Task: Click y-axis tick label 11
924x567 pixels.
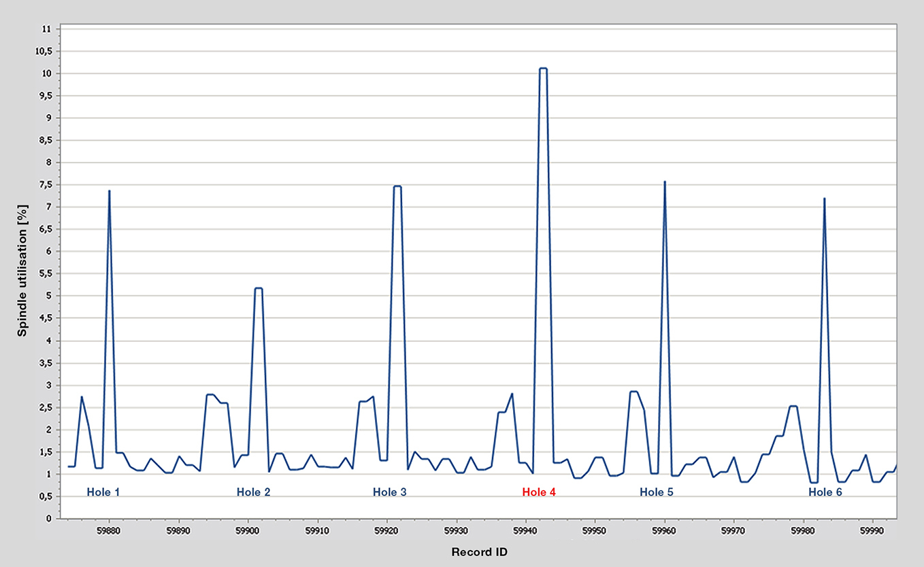Action: point(46,29)
